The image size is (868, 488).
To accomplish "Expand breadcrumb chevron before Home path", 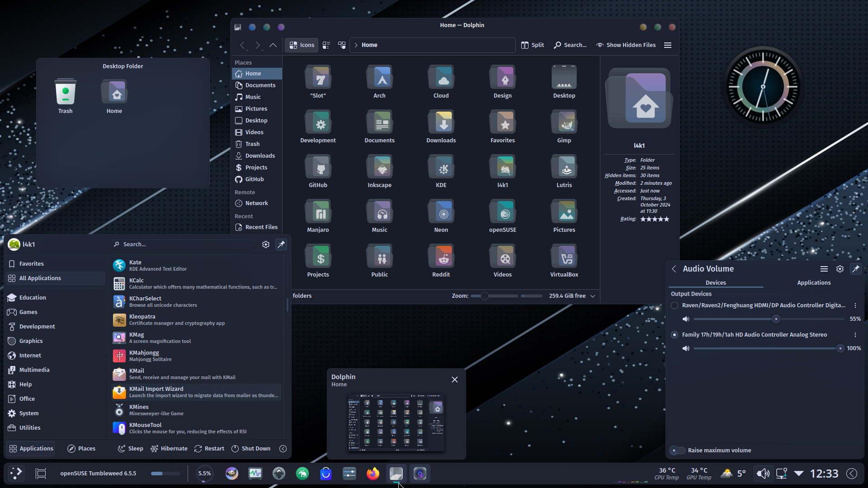I will (356, 45).
